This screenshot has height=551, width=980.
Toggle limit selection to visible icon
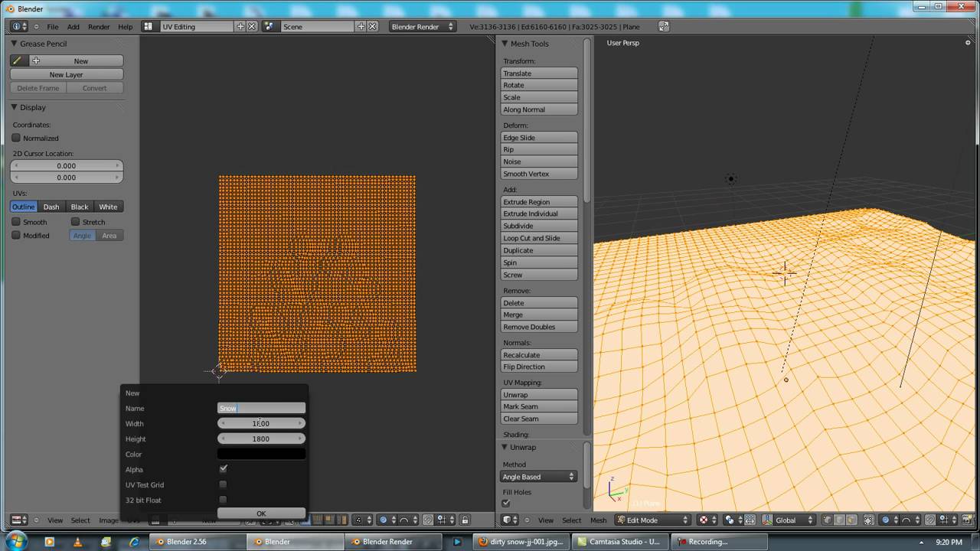click(x=869, y=520)
